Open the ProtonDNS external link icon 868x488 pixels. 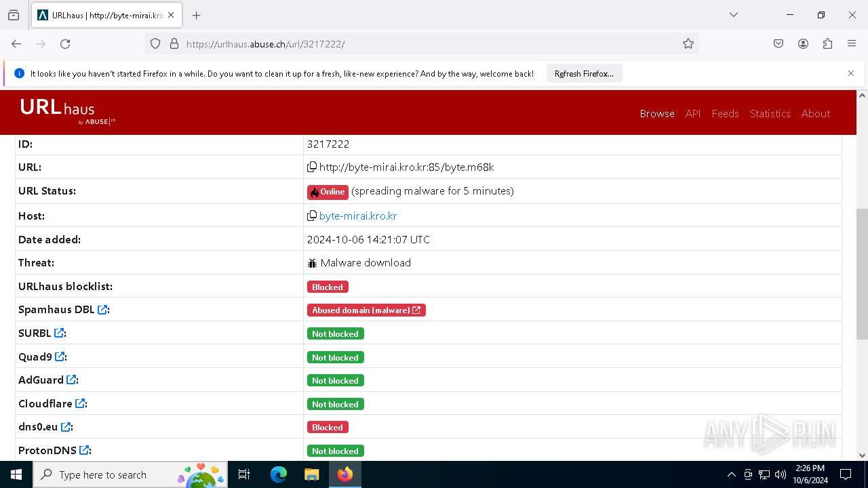[84, 450]
